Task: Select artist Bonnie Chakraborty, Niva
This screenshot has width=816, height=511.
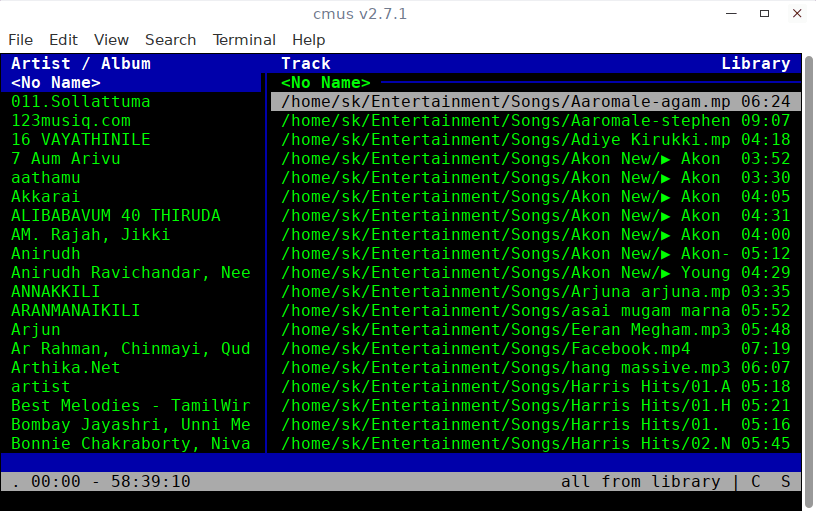Action: point(131,443)
